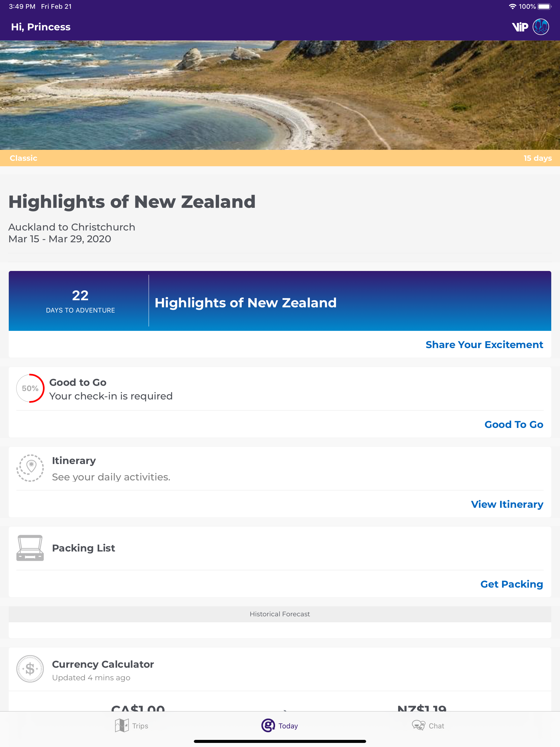Open the Good To Go link
This screenshot has width=560, height=747.
[514, 424]
